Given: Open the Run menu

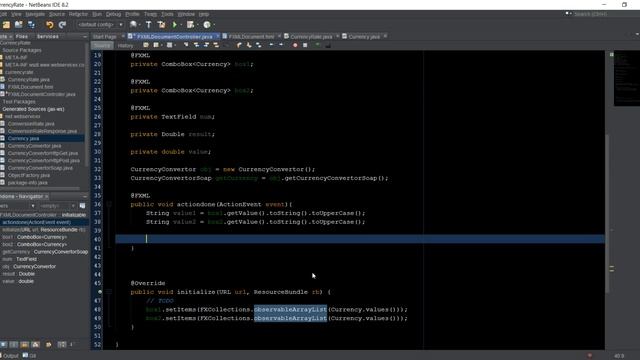Looking at the screenshot, I should click(x=97, y=14).
